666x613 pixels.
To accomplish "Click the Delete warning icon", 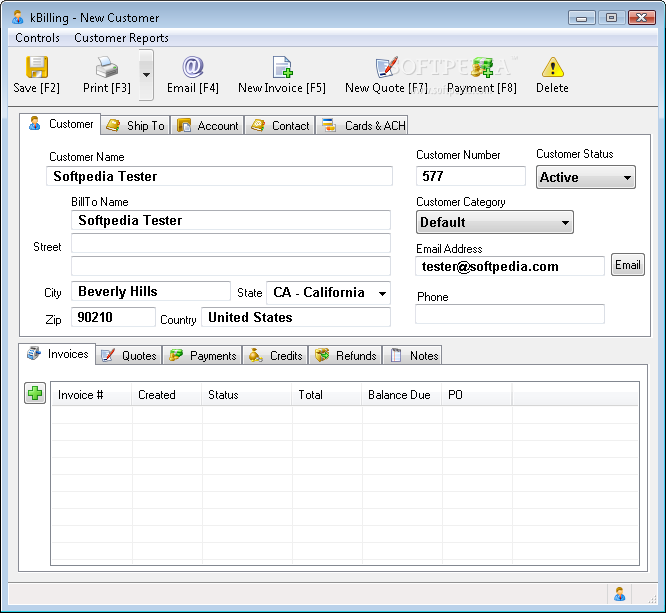I will click(x=553, y=67).
